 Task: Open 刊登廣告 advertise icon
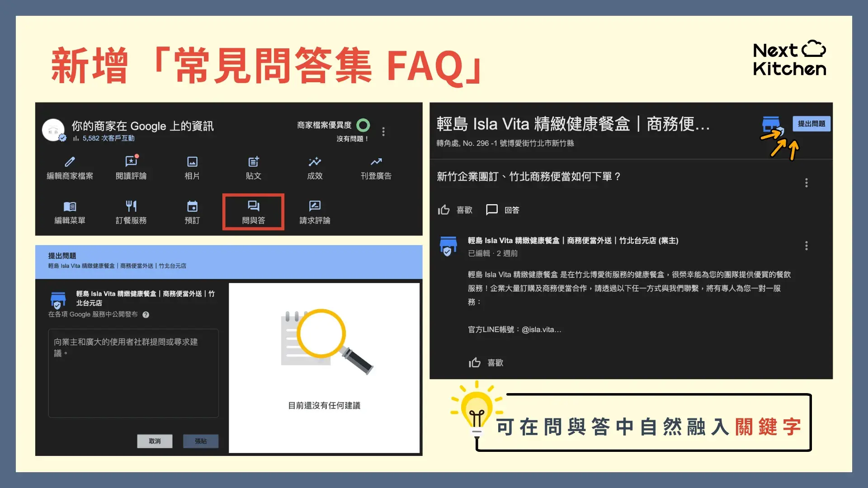(376, 162)
